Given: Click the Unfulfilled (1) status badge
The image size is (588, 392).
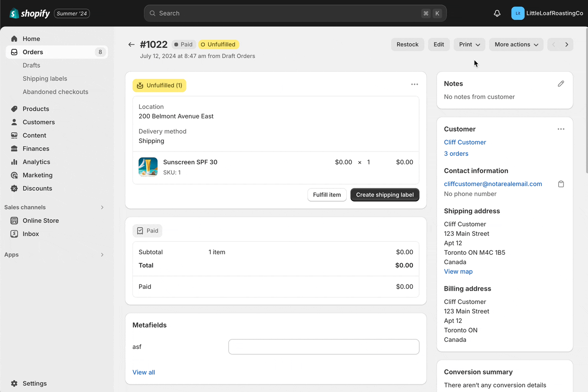Looking at the screenshot, I should (x=159, y=86).
